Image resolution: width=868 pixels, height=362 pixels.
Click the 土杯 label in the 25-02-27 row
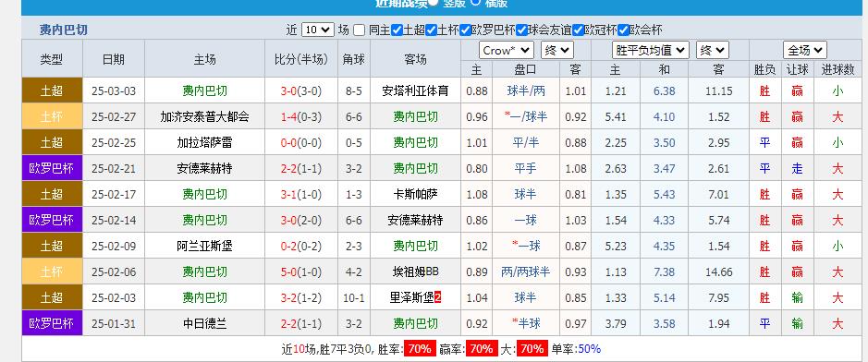click(x=52, y=116)
